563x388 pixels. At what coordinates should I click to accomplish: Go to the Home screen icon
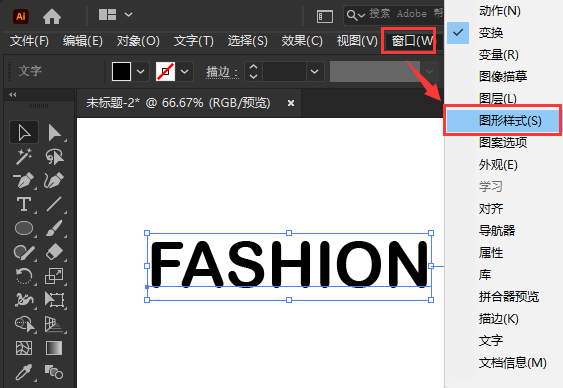(52, 16)
